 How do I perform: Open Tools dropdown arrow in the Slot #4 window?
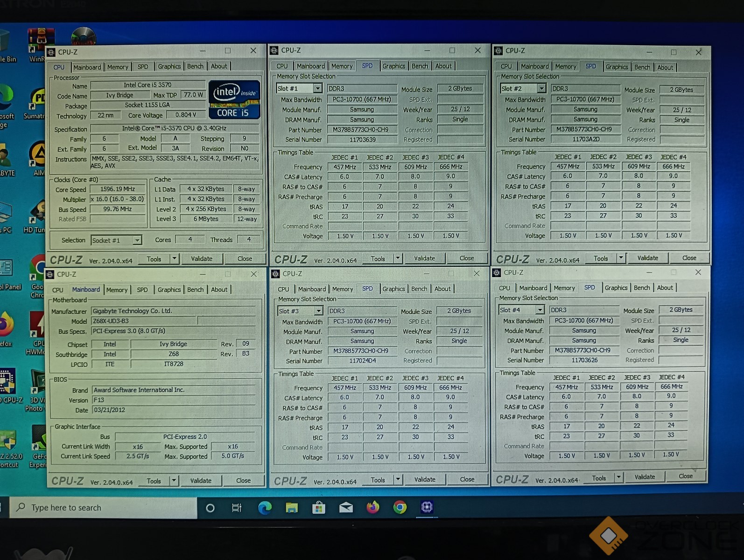[618, 477]
